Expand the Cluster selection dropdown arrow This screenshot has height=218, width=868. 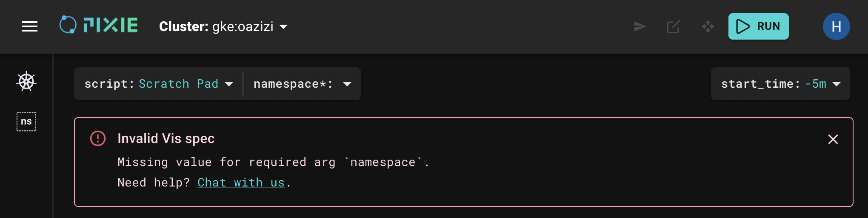coord(283,27)
